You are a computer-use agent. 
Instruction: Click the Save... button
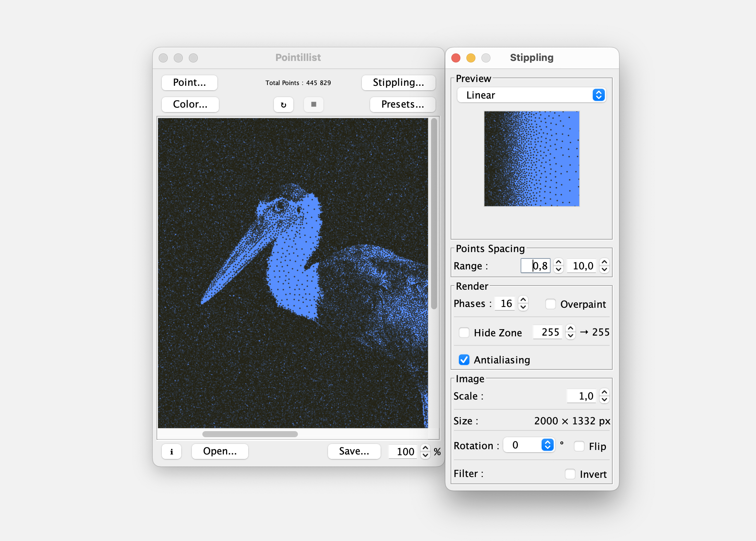coord(354,451)
